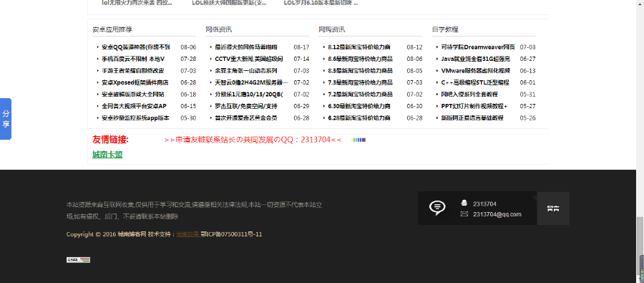Click the 2313704@qq.com email address in footer
Screen dimensions: 644x283
[x=497, y=214]
